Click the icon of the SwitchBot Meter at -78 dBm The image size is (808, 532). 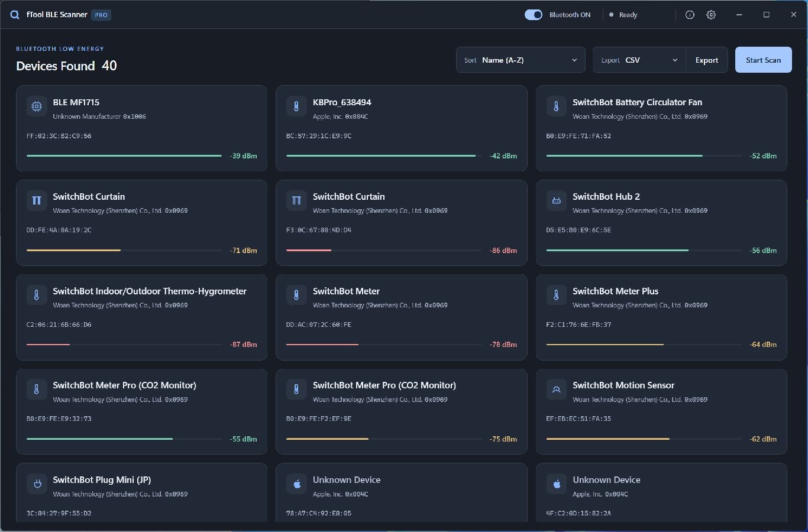(296, 295)
